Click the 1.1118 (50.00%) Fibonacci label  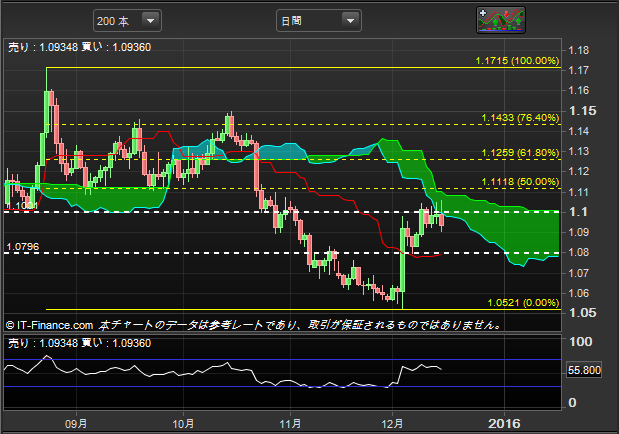tap(520, 182)
